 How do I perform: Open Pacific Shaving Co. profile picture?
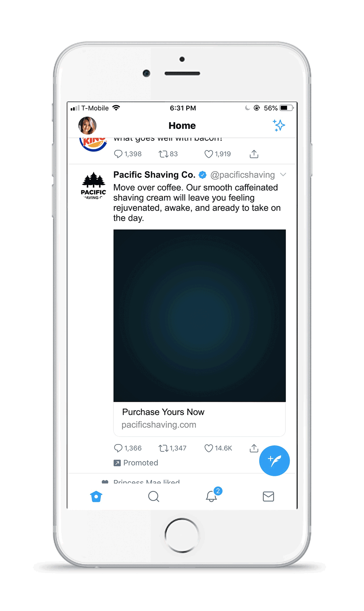click(x=94, y=186)
